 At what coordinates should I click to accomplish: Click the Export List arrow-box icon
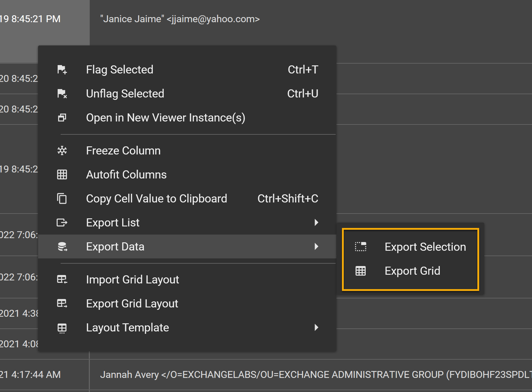click(62, 223)
